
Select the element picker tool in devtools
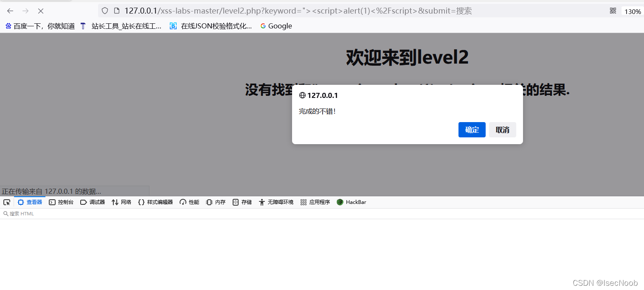[6, 202]
